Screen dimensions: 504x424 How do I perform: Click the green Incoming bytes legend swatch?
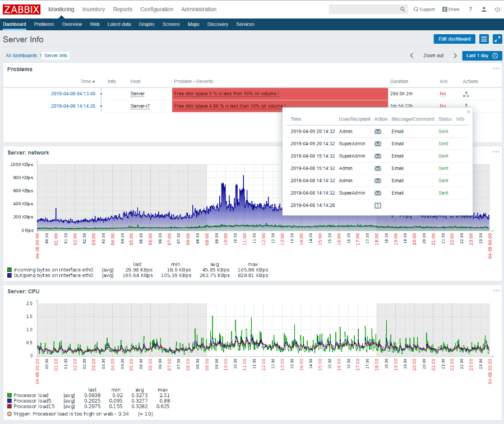coord(9,270)
